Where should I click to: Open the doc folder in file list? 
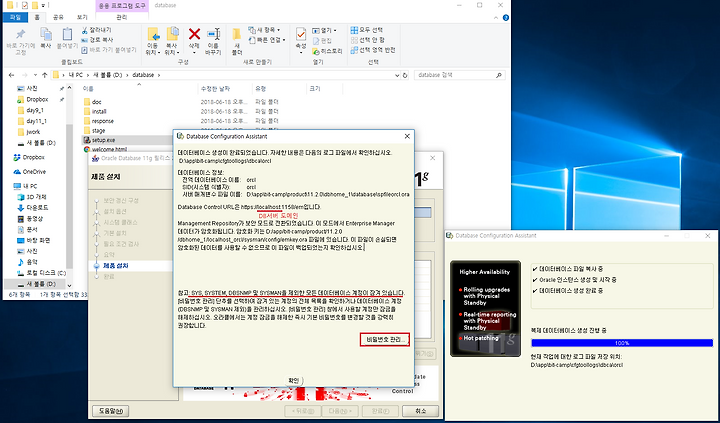pyautogui.click(x=96, y=102)
